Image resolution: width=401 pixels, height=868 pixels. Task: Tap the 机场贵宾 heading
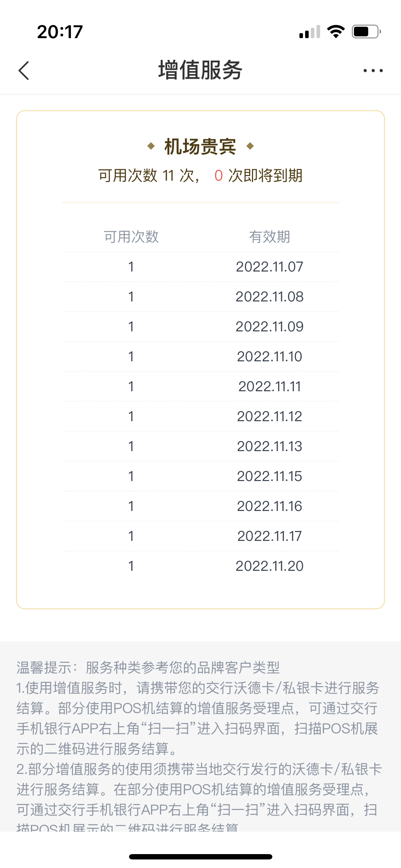pos(200,146)
